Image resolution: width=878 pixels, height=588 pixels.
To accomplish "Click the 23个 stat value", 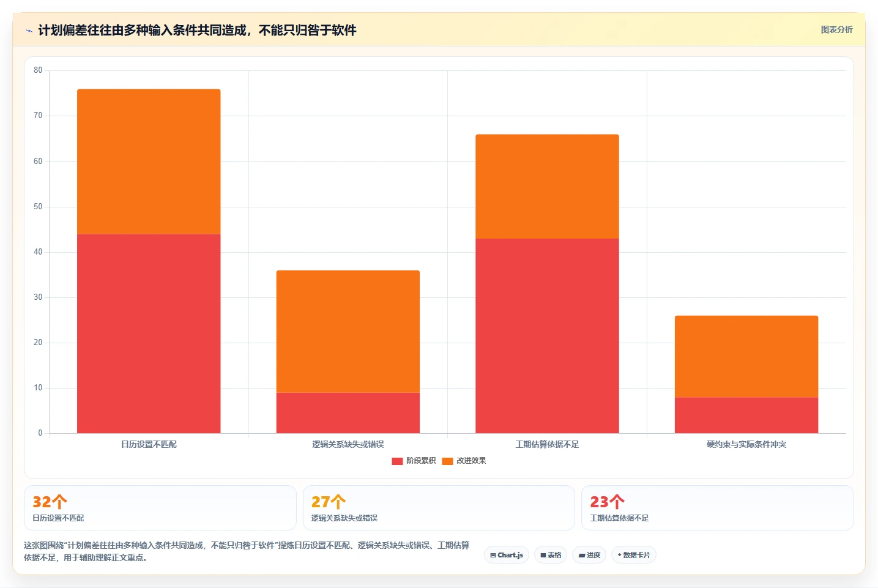I will [608, 502].
